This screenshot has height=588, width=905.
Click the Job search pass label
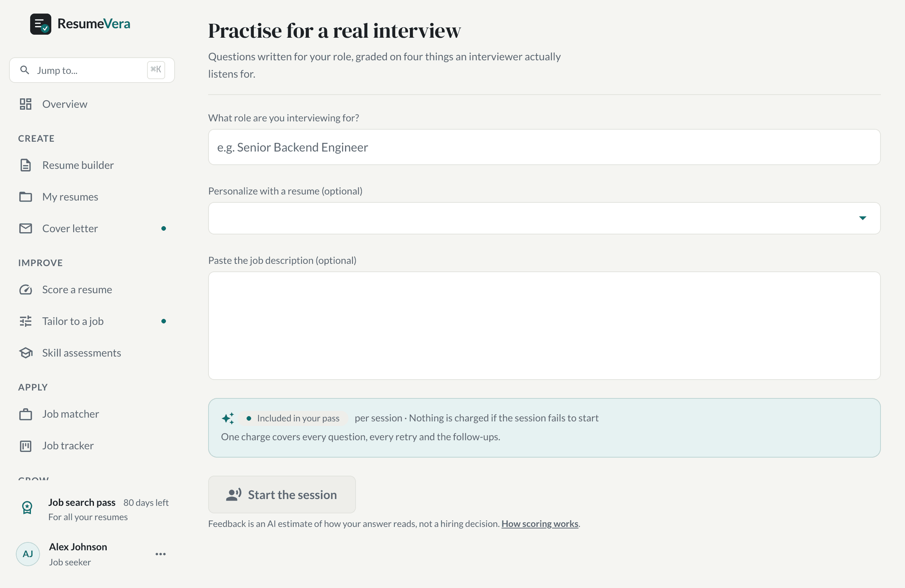(82, 502)
